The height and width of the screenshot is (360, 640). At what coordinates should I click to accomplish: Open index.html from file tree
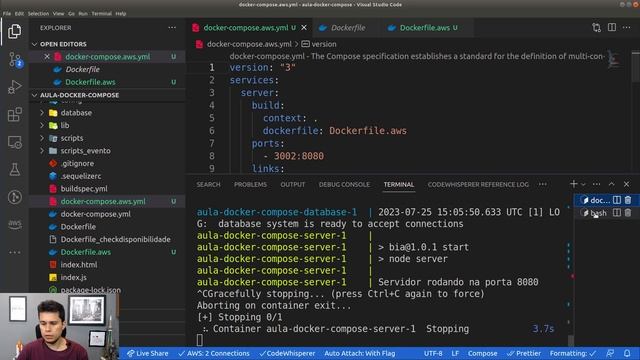[79, 264]
